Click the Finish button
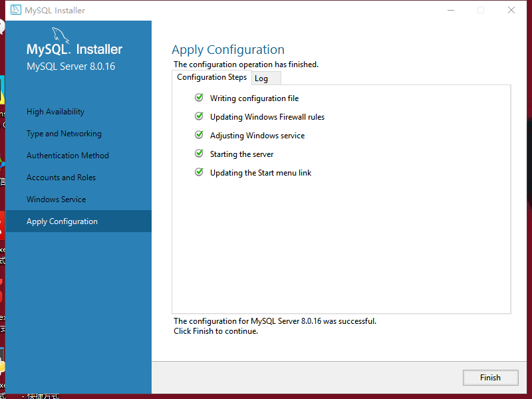The image size is (532, 399). pyautogui.click(x=490, y=378)
